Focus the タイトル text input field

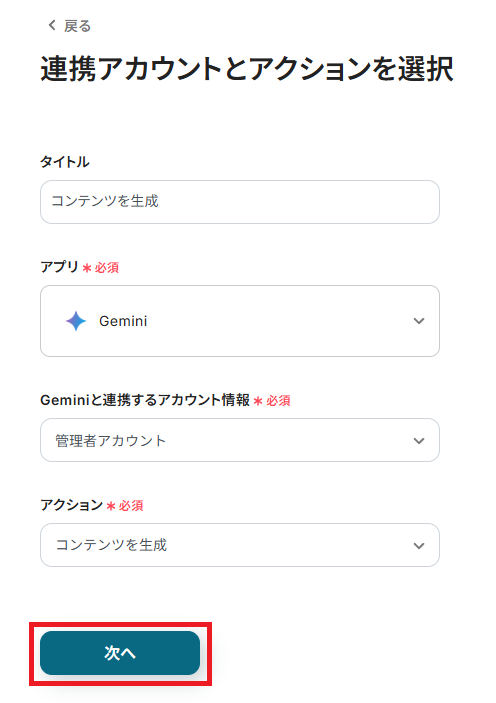(240, 202)
